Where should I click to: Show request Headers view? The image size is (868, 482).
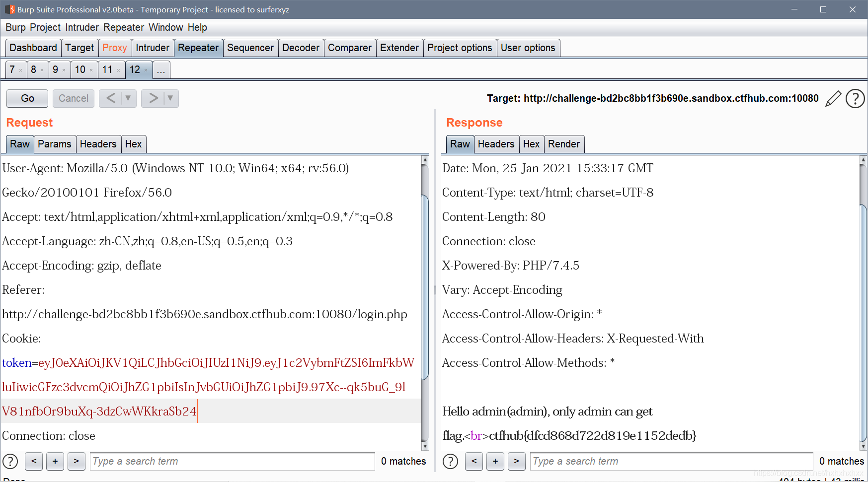(98, 144)
